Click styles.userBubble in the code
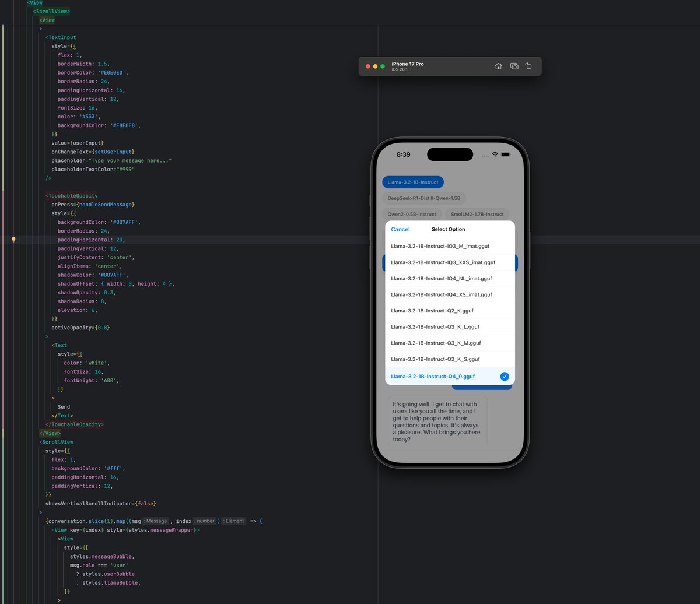 coord(108,574)
